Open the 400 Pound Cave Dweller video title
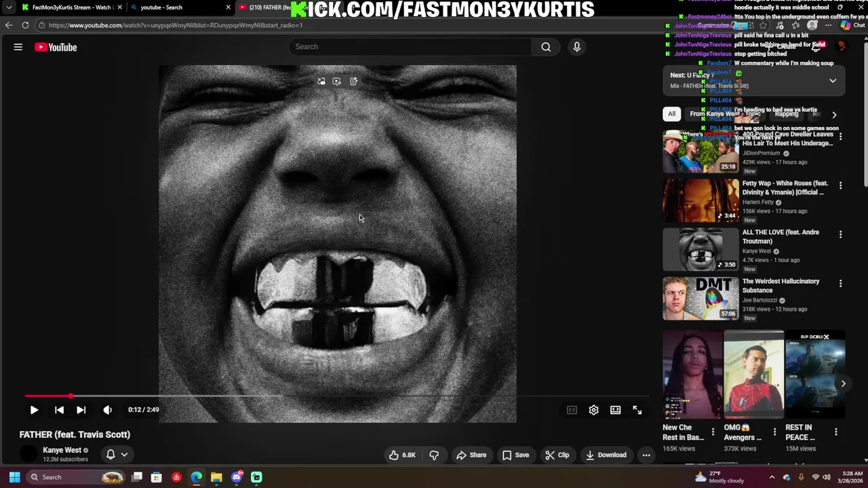This screenshot has width=868, height=488. coord(787,139)
